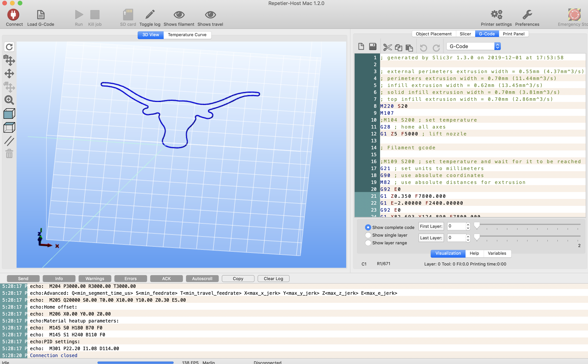Select Show layer range radio button
The width and height of the screenshot is (588, 364).
(368, 243)
